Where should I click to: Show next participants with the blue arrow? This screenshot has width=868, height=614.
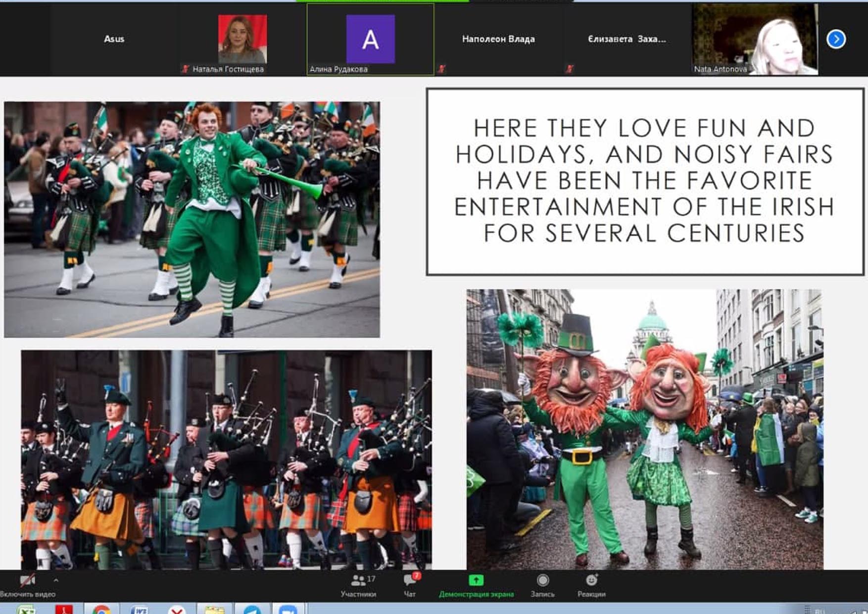point(836,39)
